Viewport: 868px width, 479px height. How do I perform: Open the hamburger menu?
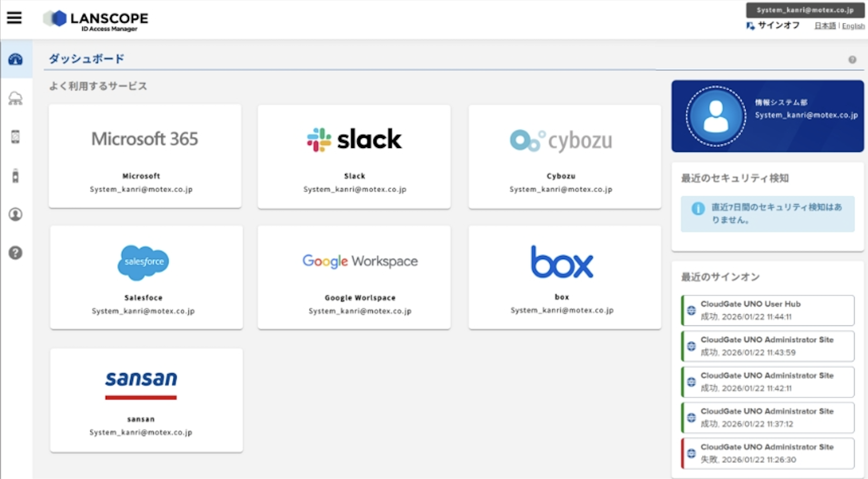(x=14, y=18)
